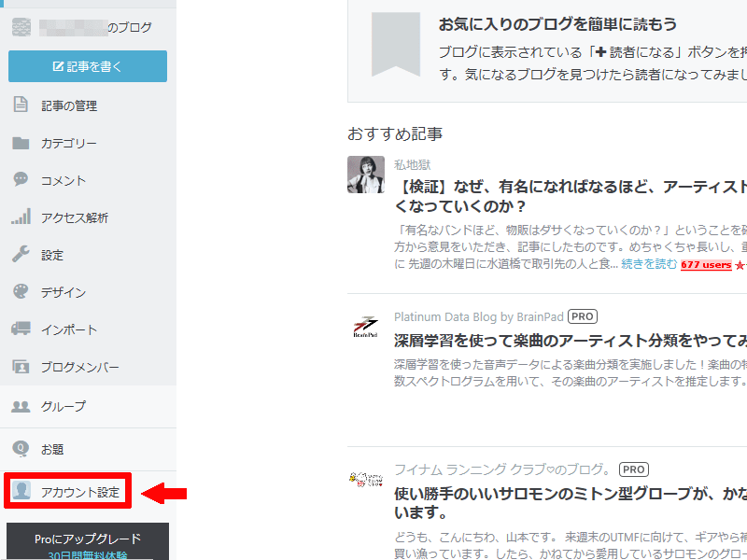Open the ブログメンバー sidebar entry
The image size is (747, 560).
pyautogui.click(x=80, y=367)
